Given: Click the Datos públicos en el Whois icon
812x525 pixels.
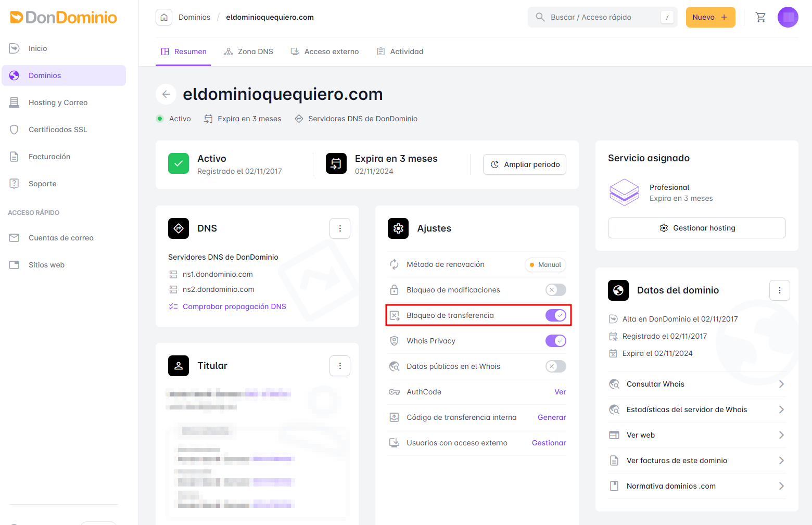Looking at the screenshot, I should pos(395,366).
